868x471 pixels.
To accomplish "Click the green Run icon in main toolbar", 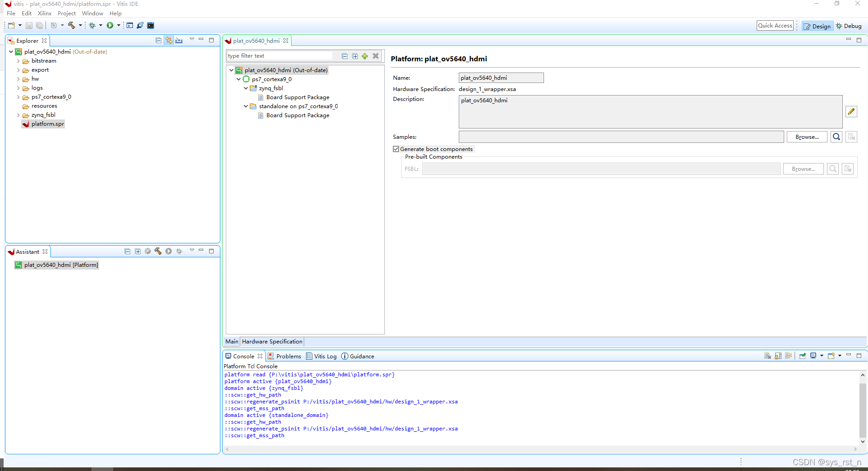I will [x=110, y=25].
